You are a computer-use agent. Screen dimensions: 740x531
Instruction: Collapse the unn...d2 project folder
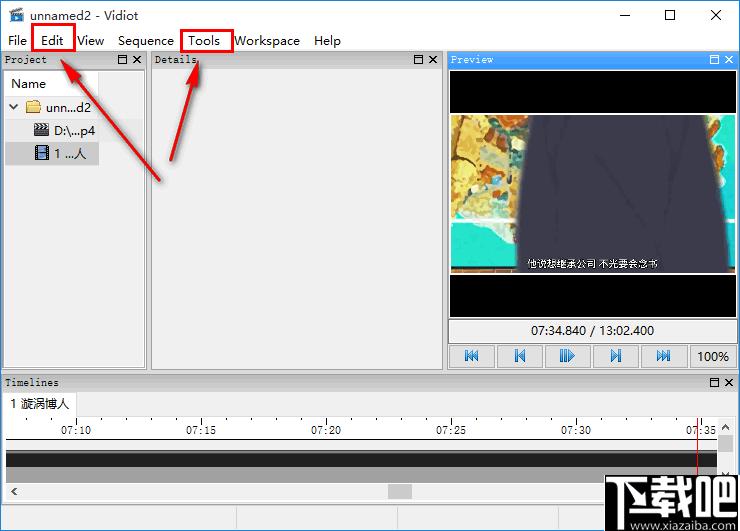[14, 107]
